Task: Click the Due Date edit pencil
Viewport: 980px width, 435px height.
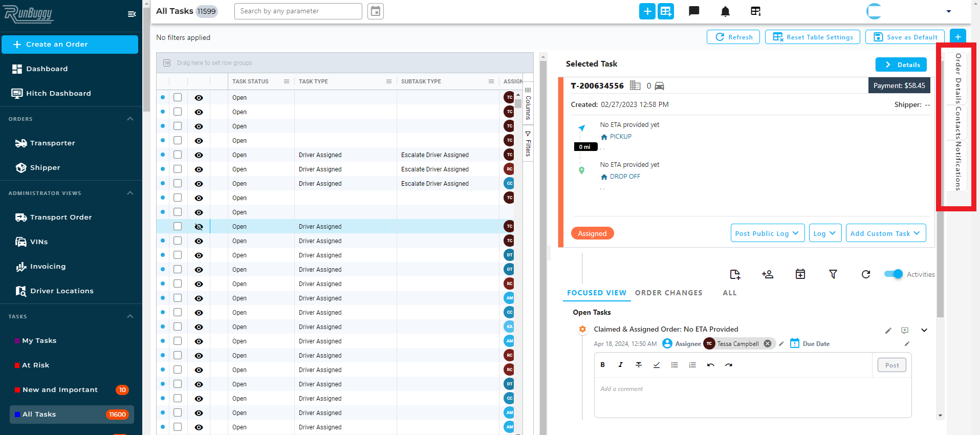Action: tap(907, 344)
